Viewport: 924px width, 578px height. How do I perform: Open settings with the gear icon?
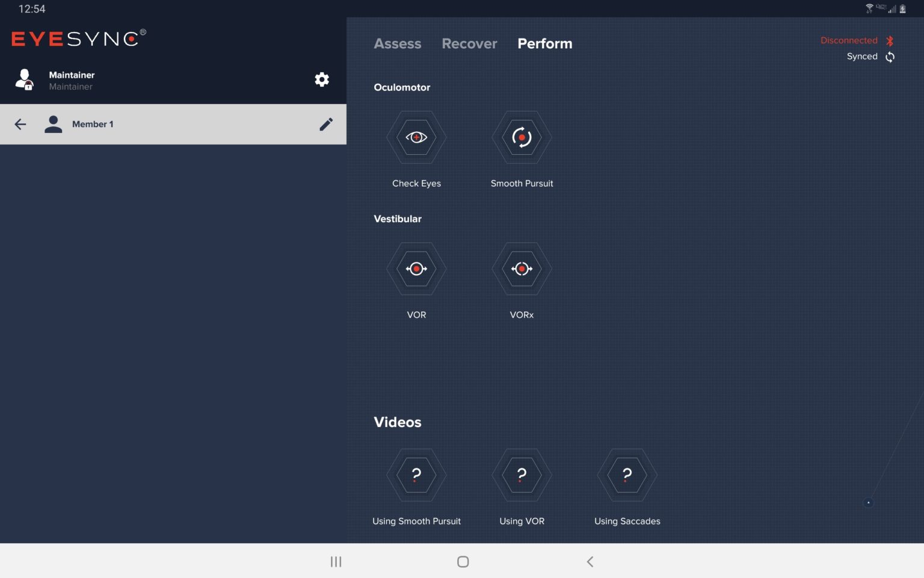(322, 79)
